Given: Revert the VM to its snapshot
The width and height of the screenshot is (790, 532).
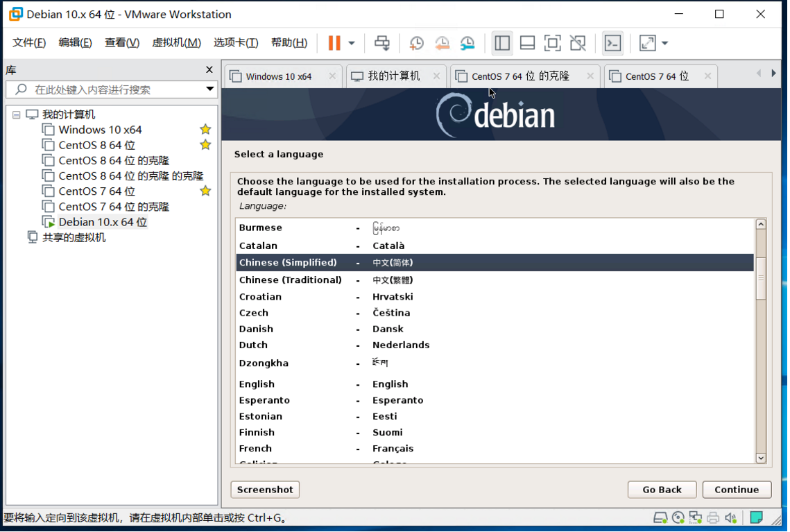Looking at the screenshot, I should 442,43.
